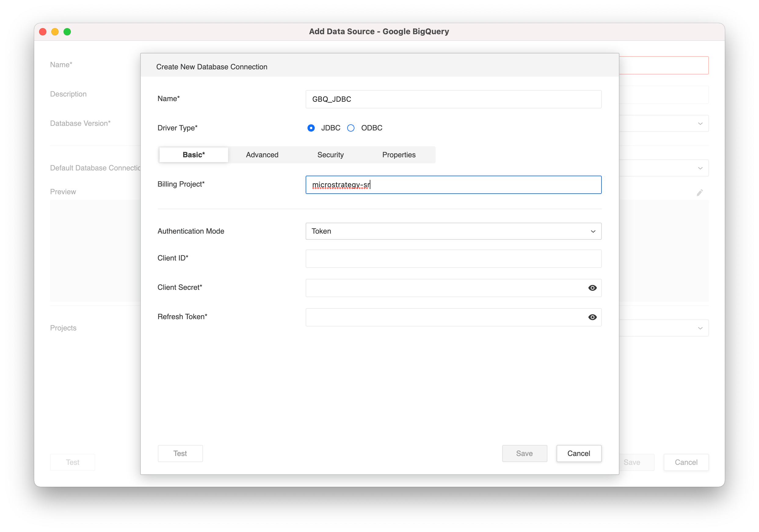Reveal the Refresh Token with eye icon
The height and width of the screenshot is (532, 759).
(592, 317)
